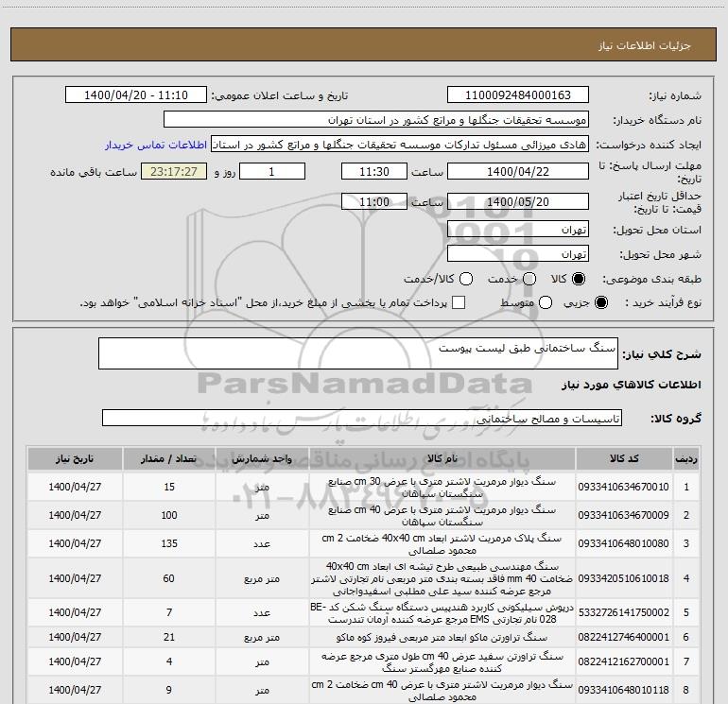Click row 4 item name سنگ مهندسی طبیعی
Image resolution: width=728 pixels, height=704 pixels.
coord(442,578)
